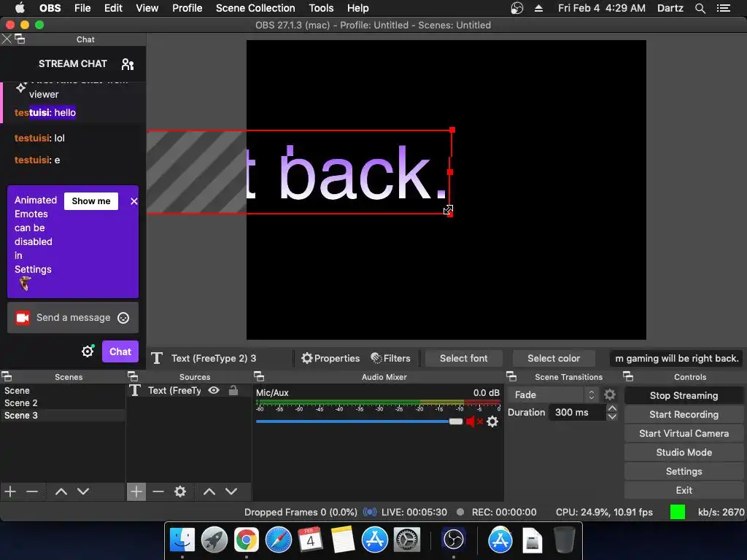Viewport: 747px width, 560px height.
Task: Decrease transition duration with down stepper
Action: tap(612, 416)
